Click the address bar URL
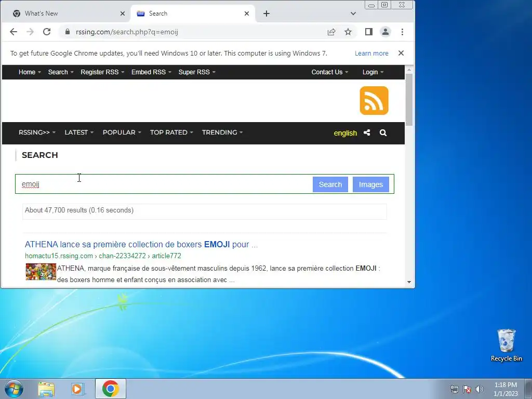Screen dimensions: 532x399 [x=127, y=32]
